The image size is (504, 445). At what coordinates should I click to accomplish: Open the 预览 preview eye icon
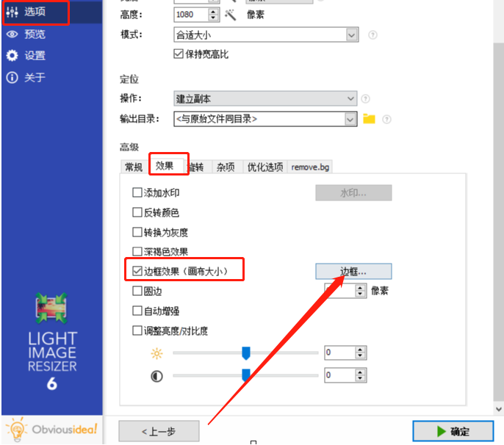tap(12, 34)
